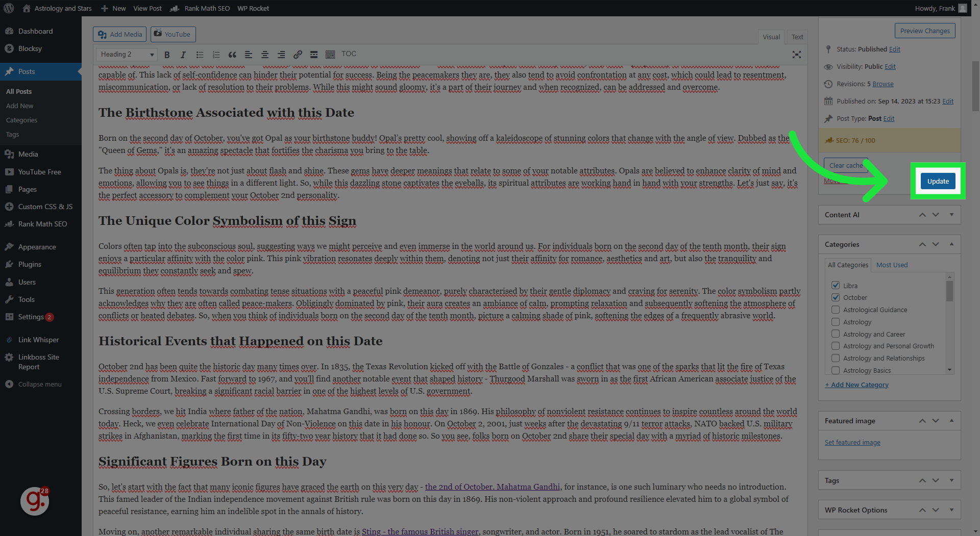Check Astrology and Career category
Viewport: 980px width, 536px height.
click(x=836, y=334)
